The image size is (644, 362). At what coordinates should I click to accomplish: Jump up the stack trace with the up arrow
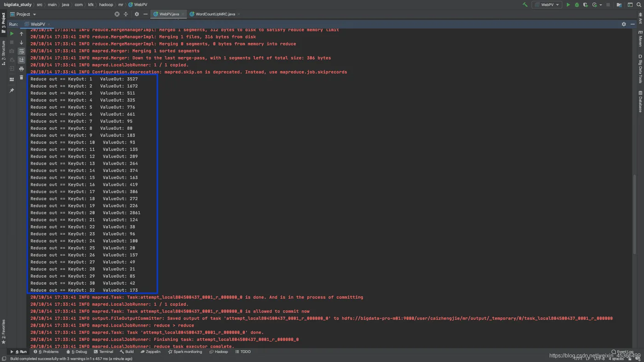pos(21,34)
